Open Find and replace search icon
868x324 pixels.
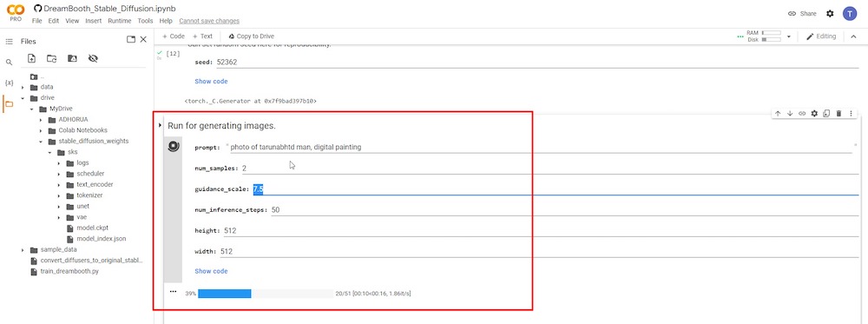9,63
